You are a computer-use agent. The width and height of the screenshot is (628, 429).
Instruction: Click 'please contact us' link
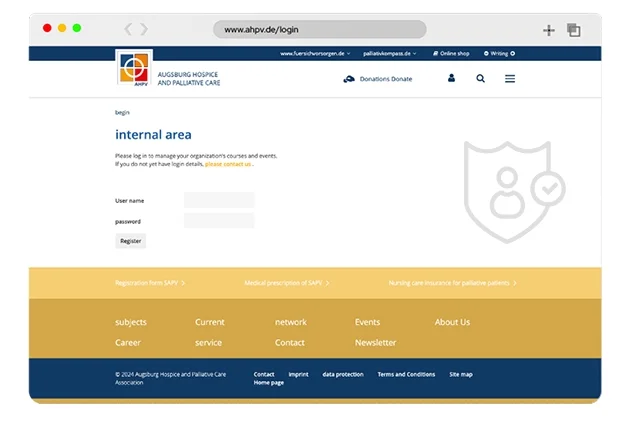click(x=228, y=164)
